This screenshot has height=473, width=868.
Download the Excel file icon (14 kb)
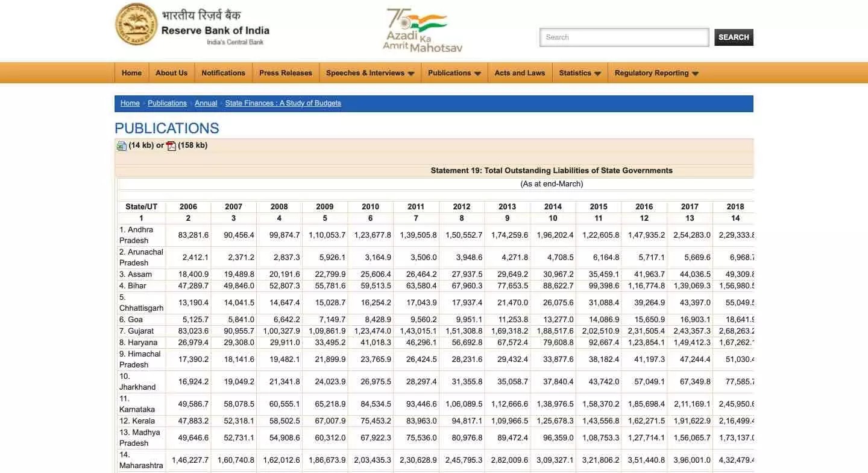coord(121,145)
